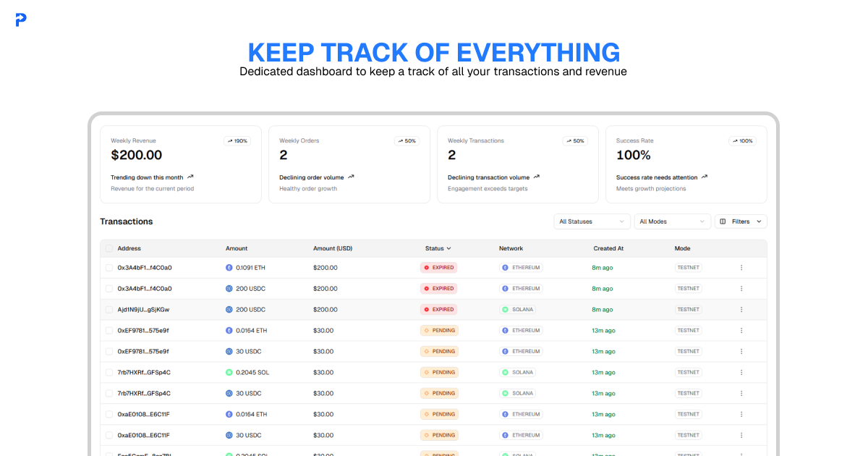Click trend arrow beside 'Declining transaction volume'
Viewport: 868px width, 456px height.
pos(537,177)
